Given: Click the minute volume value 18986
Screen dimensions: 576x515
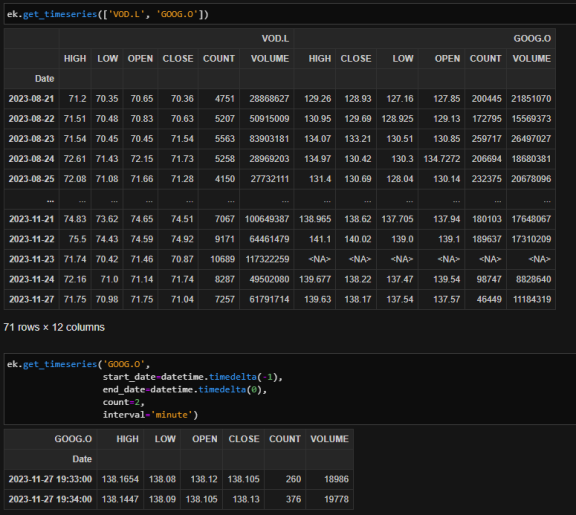Looking at the screenshot, I should pos(336,479).
